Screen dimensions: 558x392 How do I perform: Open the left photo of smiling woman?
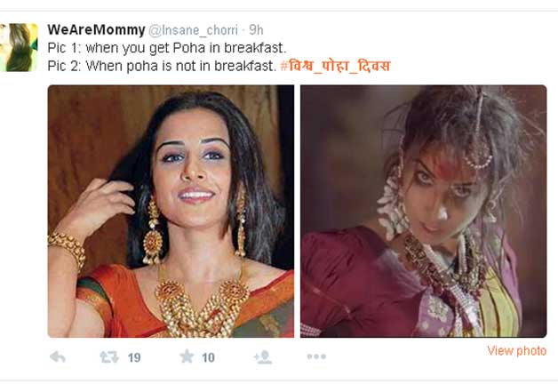click(x=171, y=212)
